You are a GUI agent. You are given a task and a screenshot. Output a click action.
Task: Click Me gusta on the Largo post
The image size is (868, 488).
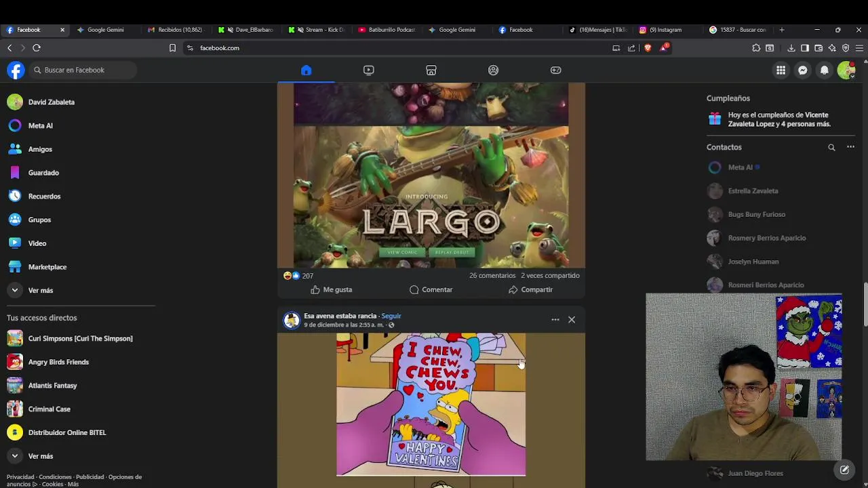(x=331, y=289)
